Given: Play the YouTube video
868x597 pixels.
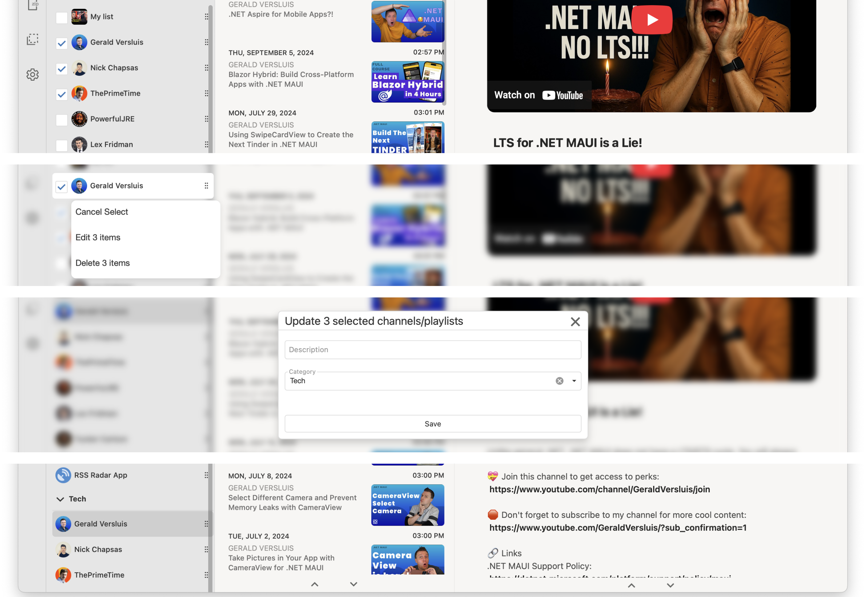Looking at the screenshot, I should 652,20.
